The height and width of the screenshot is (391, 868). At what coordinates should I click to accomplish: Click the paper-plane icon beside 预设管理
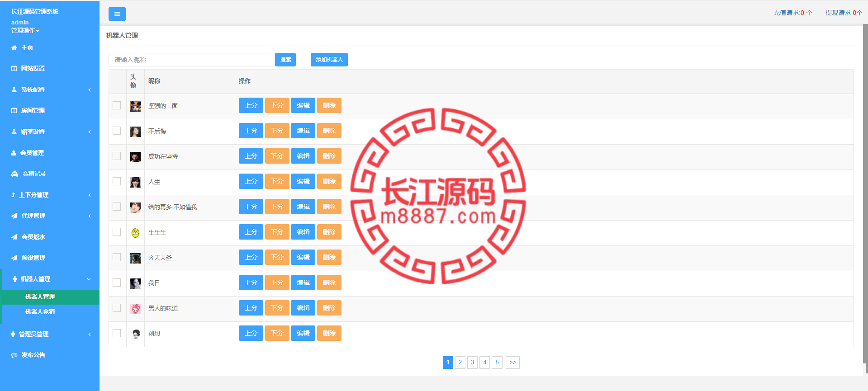pyautogui.click(x=14, y=258)
